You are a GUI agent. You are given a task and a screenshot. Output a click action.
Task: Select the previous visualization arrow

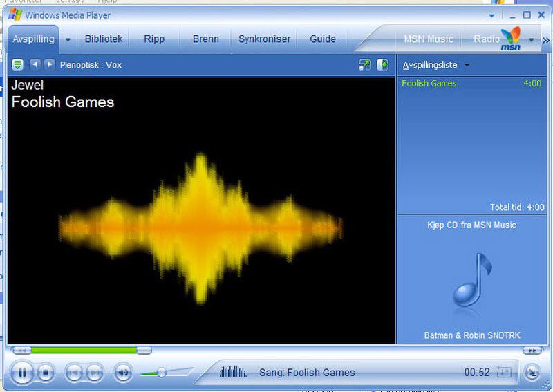(x=35, y=64)
